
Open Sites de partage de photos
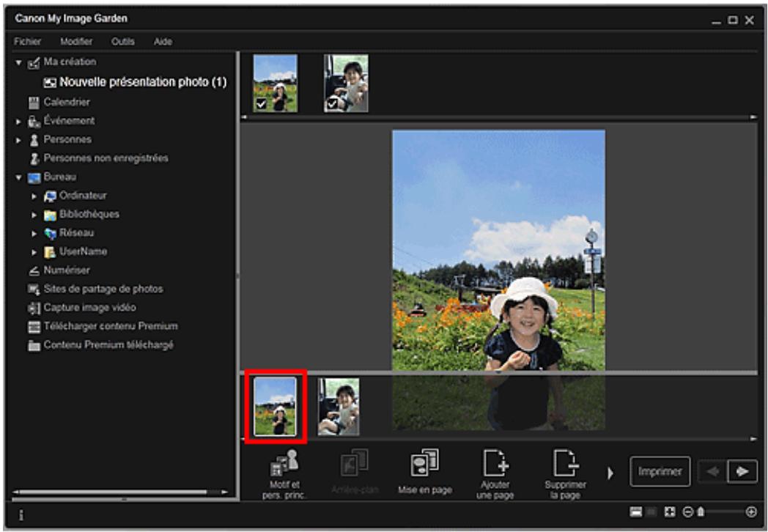pyautogui.click(x=102, y=289)
